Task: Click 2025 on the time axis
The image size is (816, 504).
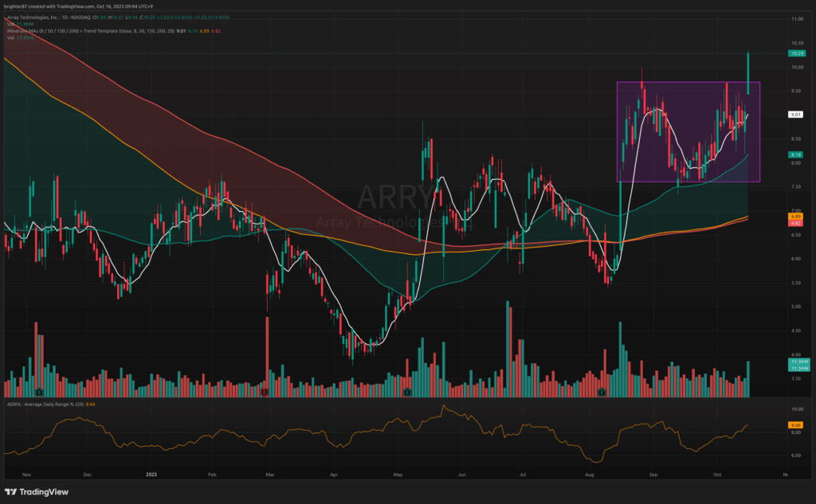Action: coord(154,474)
